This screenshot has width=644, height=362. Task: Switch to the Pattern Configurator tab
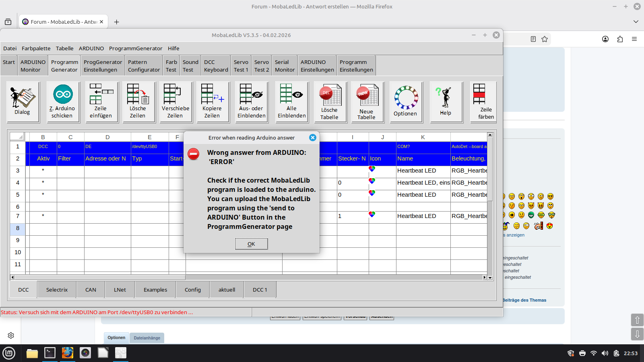(144, 66)
